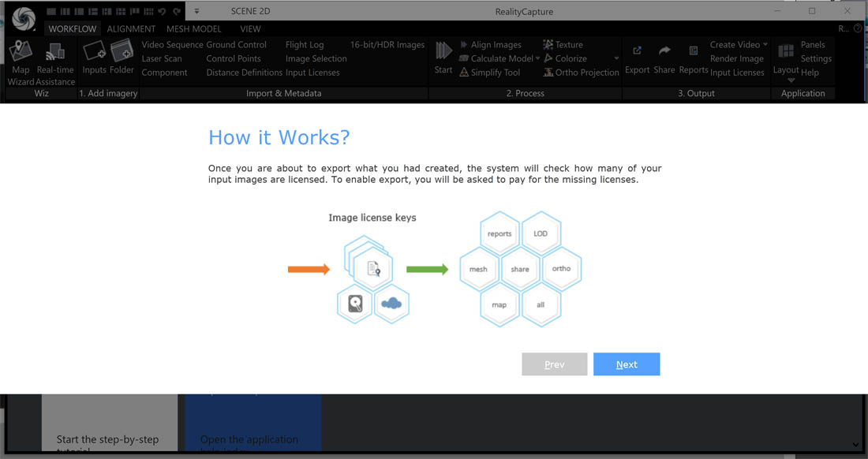Viewport: 868px width, 459px height.
Task: Click the Redo arrow in the title bar
Action: (x=177, y=12)
